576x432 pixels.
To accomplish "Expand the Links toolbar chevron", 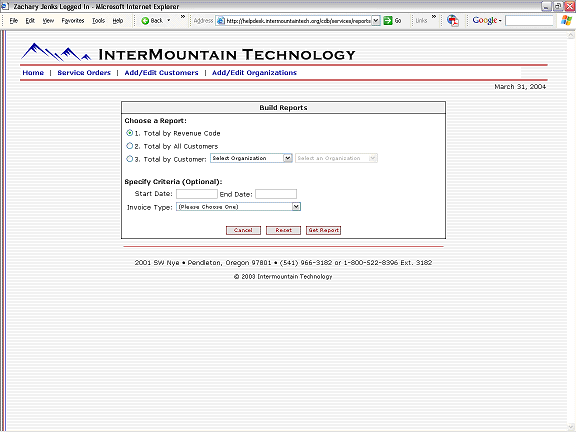I will tap(433, 17).
